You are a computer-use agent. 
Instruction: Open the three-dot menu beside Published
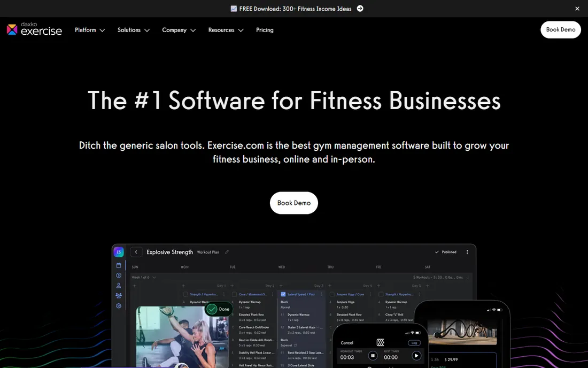pos(467,252)
